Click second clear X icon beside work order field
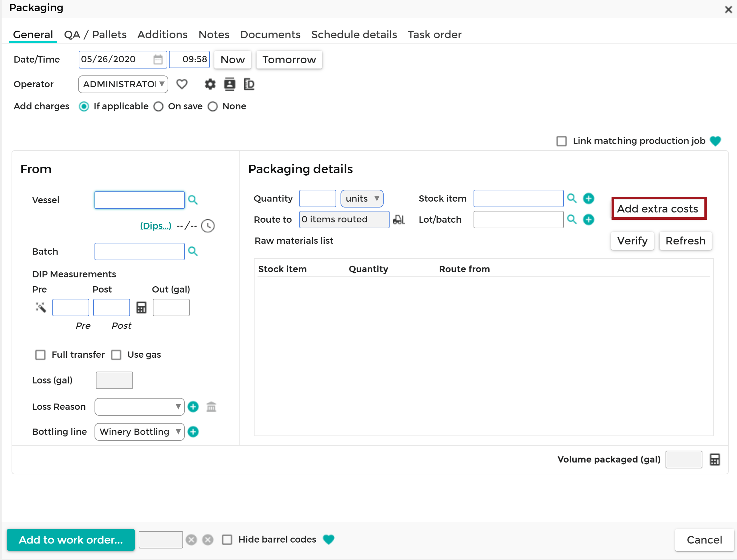737x560 pixels. point(208,540)
